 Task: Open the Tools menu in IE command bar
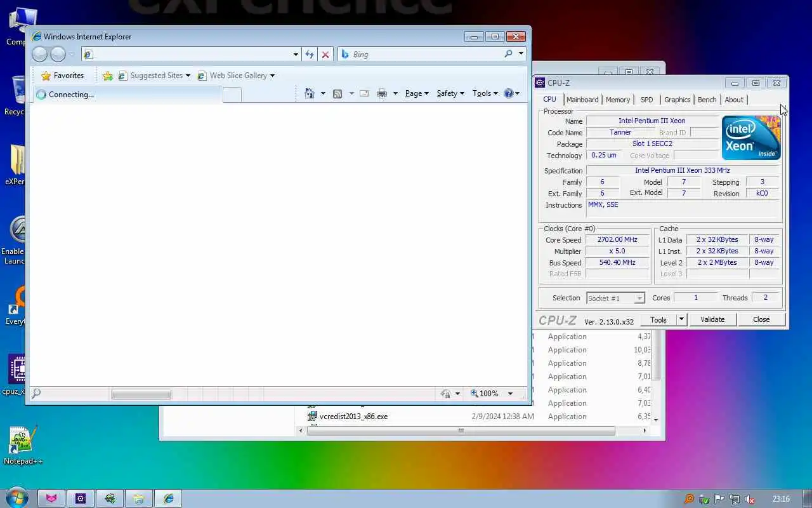485,93
